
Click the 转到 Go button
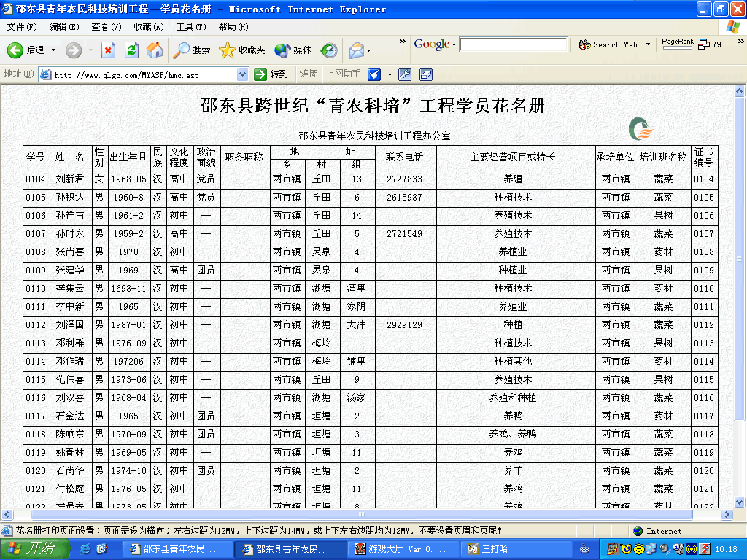(x=271, y=74)
